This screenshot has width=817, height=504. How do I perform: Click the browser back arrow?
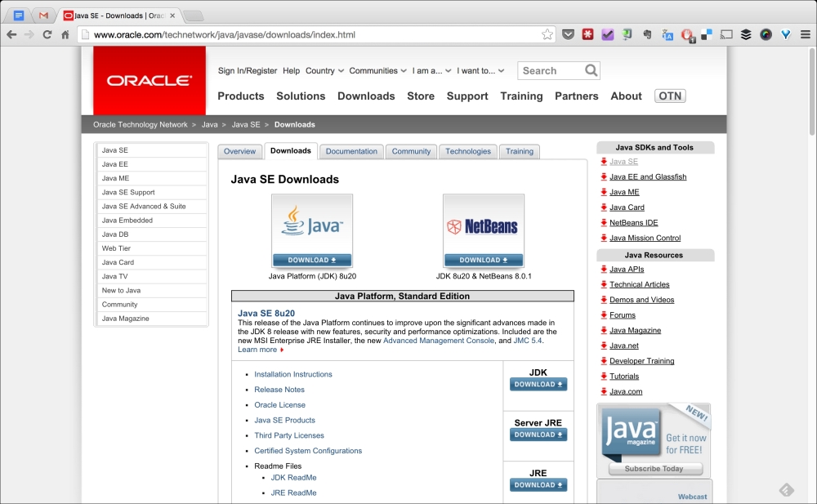(x=11, y=35)
